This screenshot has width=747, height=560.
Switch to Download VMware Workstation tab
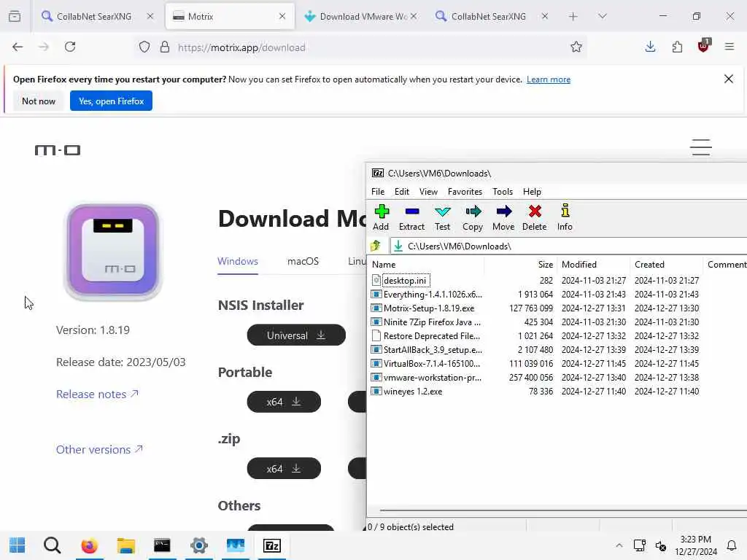(360, 16)
